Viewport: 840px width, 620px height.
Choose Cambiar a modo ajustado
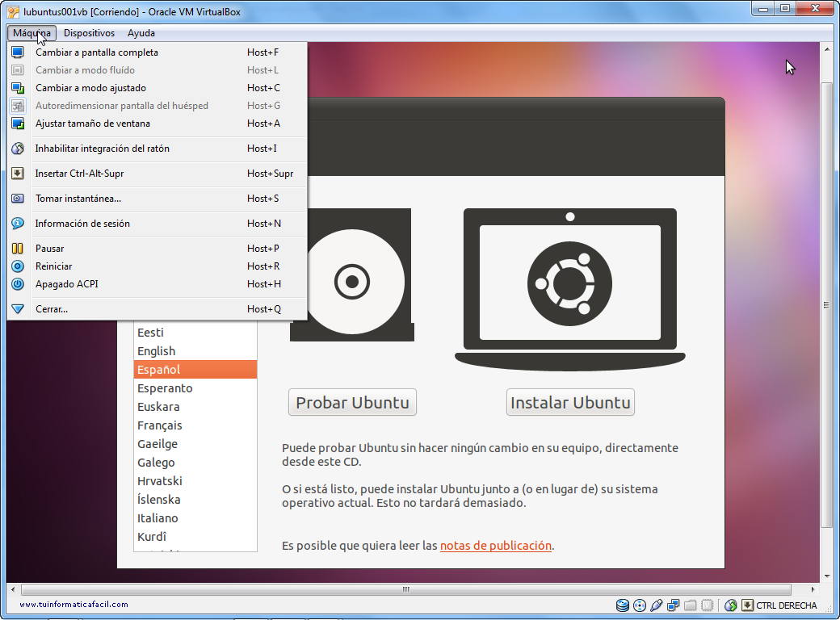tap(157, 88)
